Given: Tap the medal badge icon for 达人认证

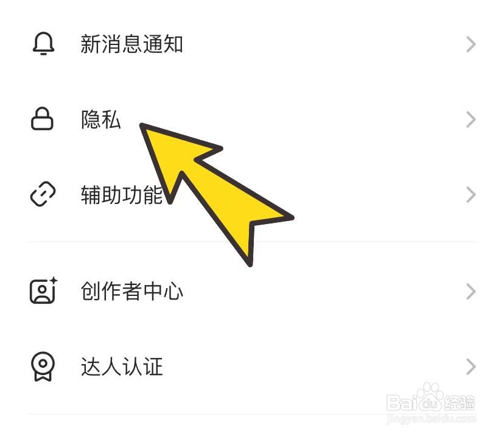Looking at the screenshot, I should point(43,366).
